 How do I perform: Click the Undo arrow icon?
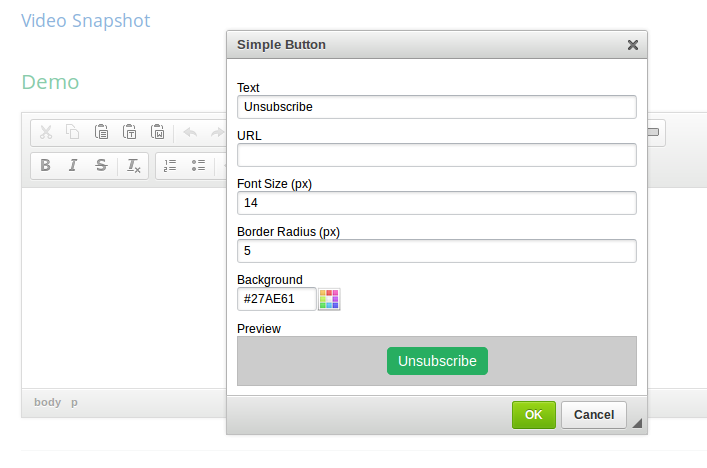click(x=190, y=132)
